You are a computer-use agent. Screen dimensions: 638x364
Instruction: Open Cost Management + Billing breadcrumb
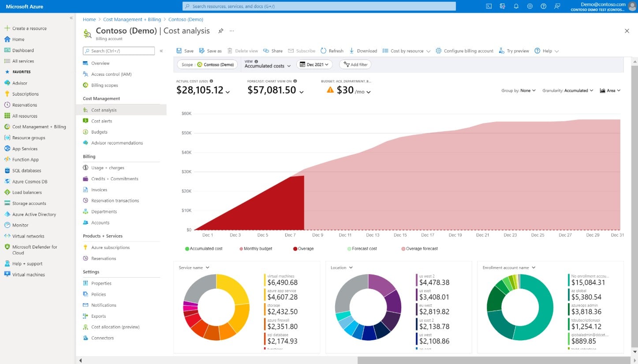132,19
